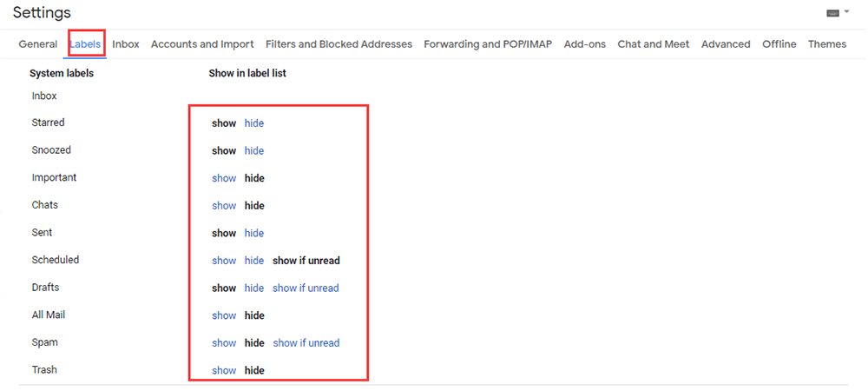
Task: Open the Inbox settings tab
Action: [x=126, y=44]
